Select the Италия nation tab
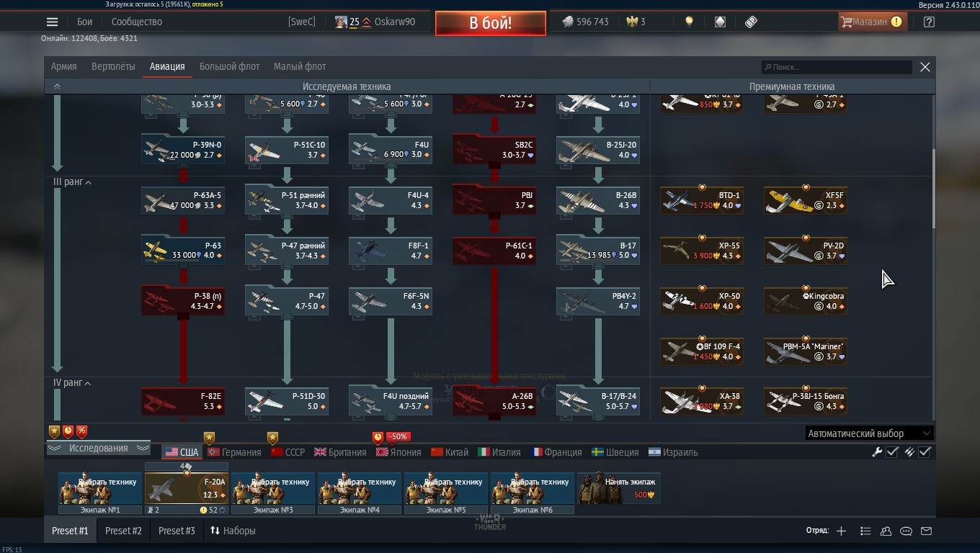 [499, 452]
